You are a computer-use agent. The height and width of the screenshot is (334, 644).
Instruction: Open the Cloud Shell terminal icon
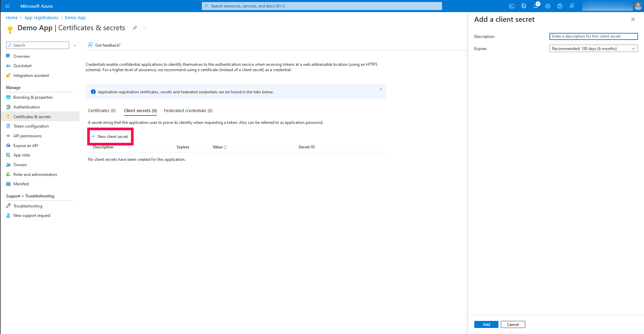click(x=512, y=6)
